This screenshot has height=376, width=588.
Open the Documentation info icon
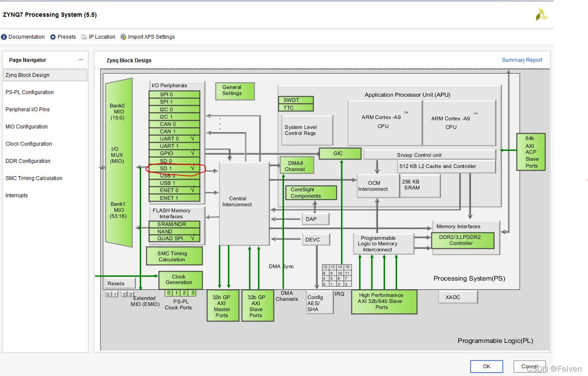coord(4,37)
